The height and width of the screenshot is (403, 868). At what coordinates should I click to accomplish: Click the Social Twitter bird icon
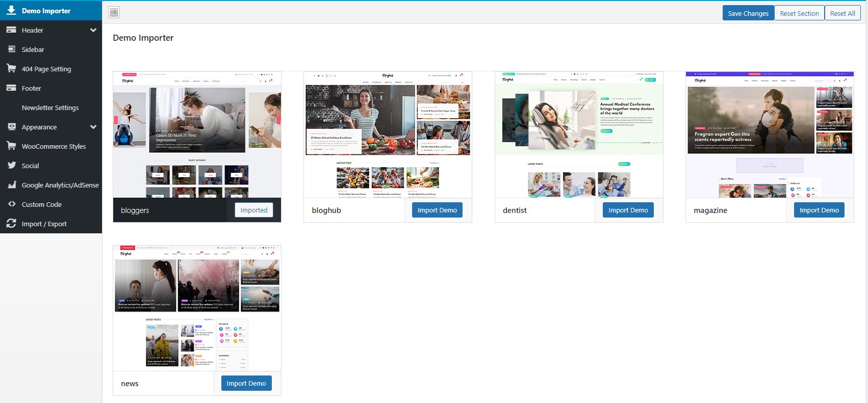pyautogui.click(x=11, y=165)
